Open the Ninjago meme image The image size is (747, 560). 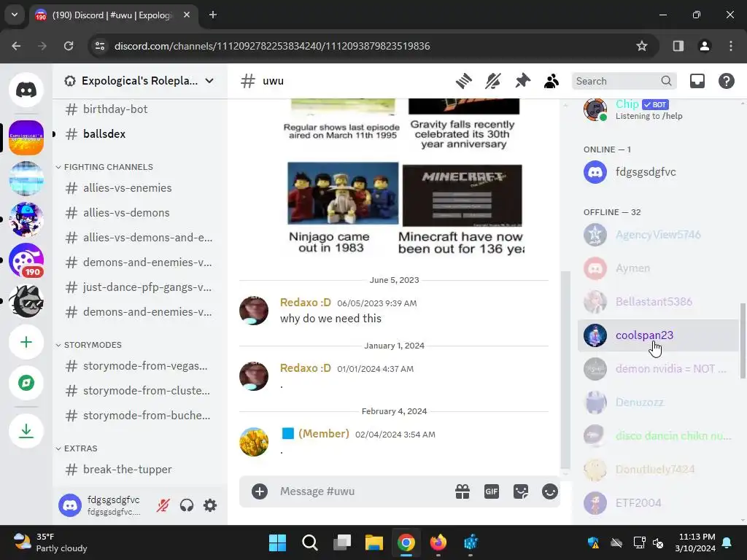tap(343, 193)
